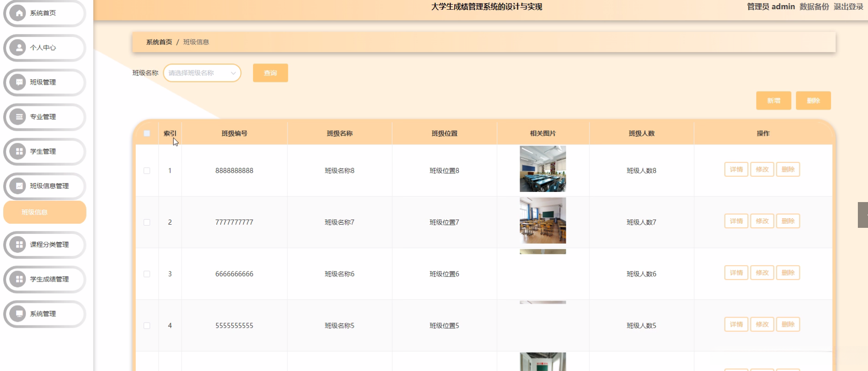Image resolution: width=868 pixels, height=371 pixels.
Task: Click 详情 for 班级名称8
Action: [x=736, y=169]
